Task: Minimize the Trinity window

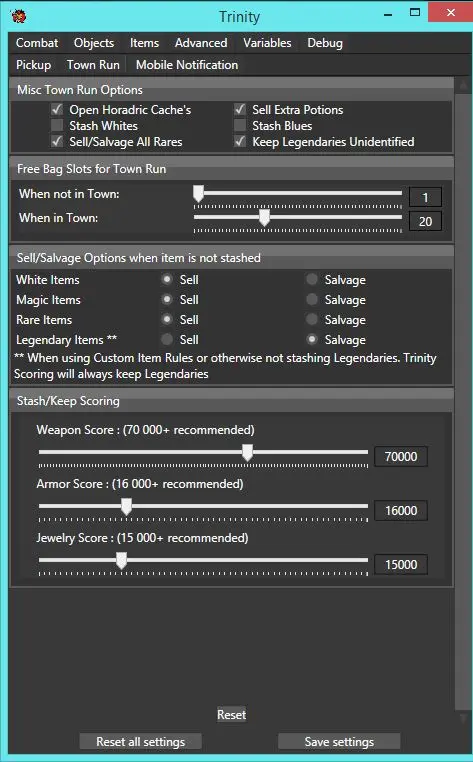Action: coord(388,15)
